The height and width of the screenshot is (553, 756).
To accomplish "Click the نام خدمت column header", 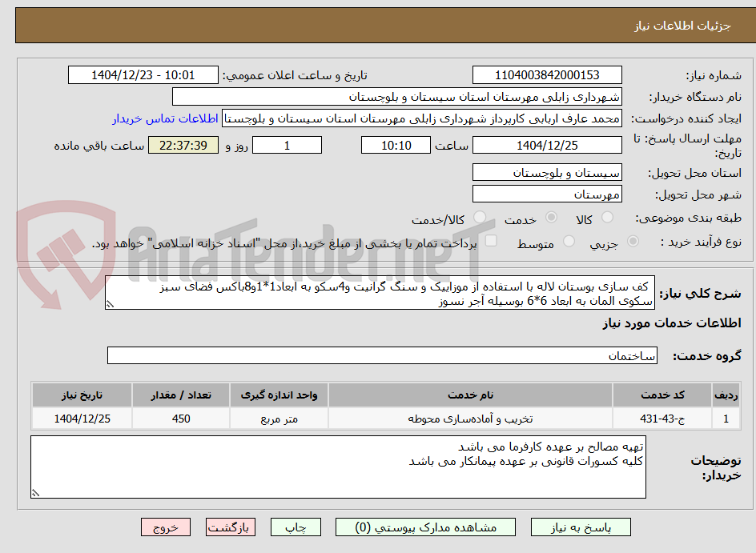I will [x=471, y=395].
